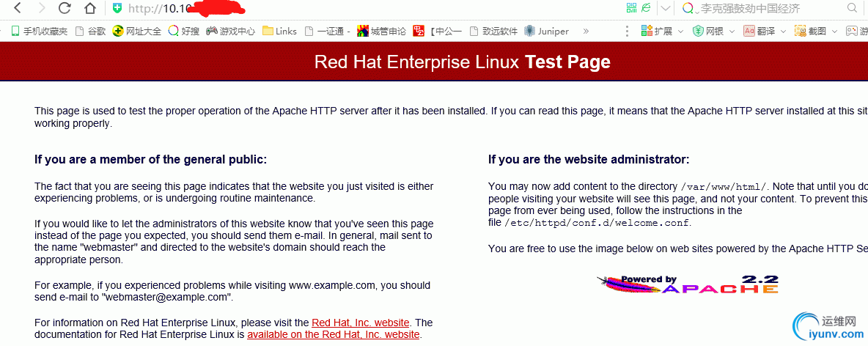
Task: Click the green site security shield
Action: (x=117, y=8)
